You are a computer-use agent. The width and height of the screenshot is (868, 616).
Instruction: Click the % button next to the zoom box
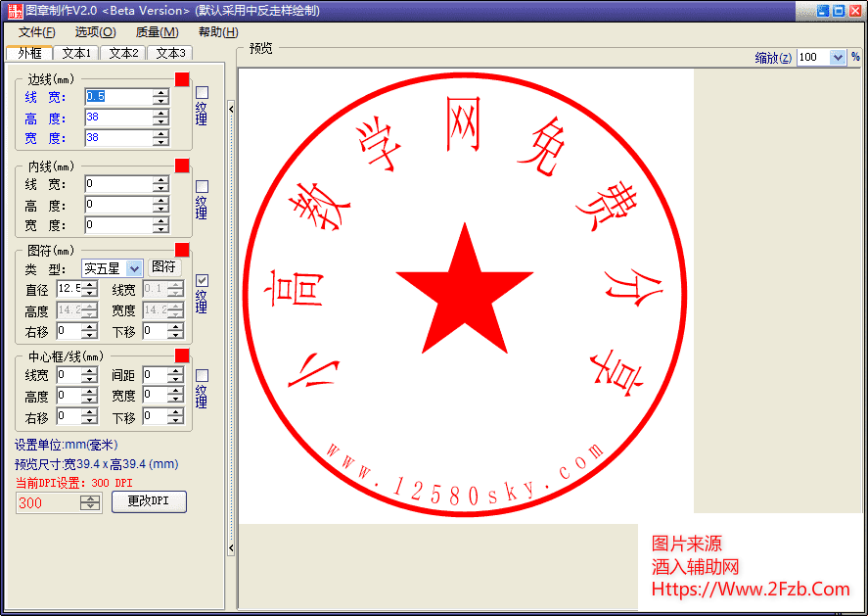pos(855,58)
